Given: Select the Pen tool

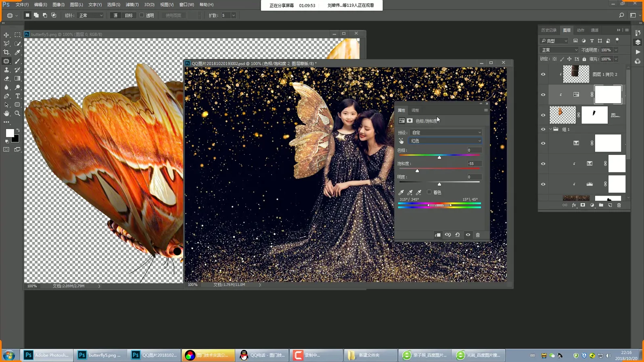Looking at the screenshot, I should [6, 96].
